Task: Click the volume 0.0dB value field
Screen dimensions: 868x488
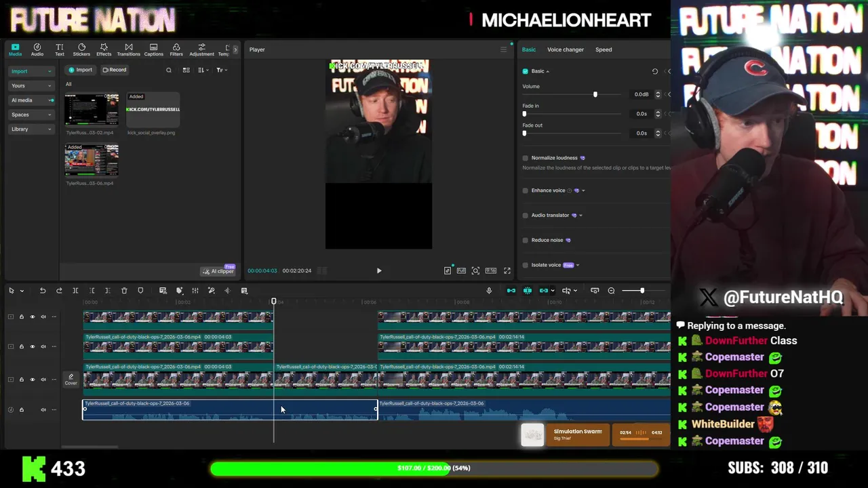Action: click(641, 94)
